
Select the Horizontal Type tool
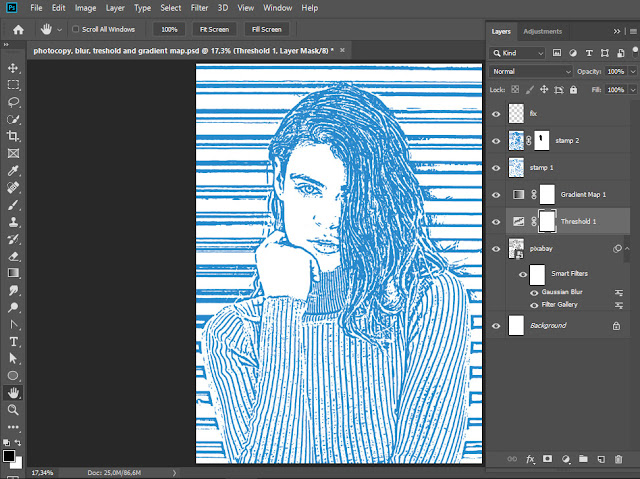click(13, 342)
